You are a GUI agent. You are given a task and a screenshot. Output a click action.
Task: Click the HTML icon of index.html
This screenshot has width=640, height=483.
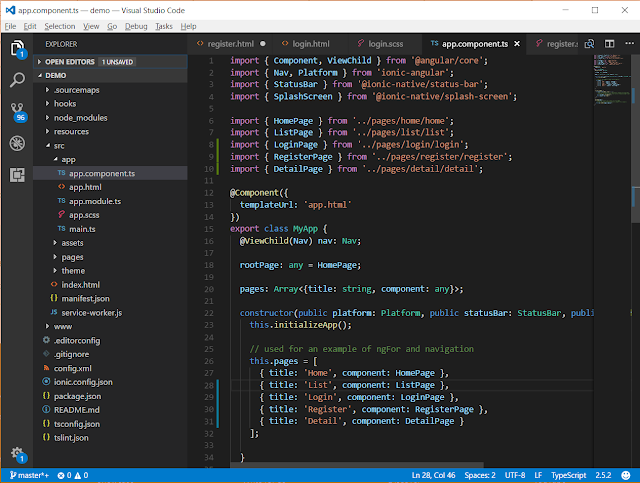pyautogui.click(x=54, y=284)
